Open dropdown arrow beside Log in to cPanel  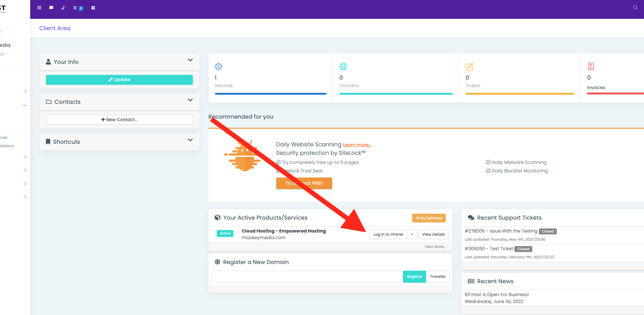412,234
